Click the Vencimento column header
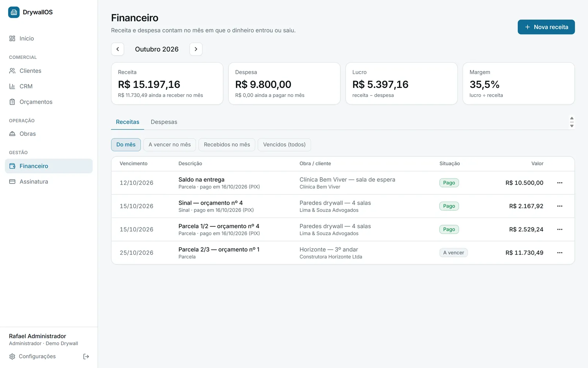 [x=133, y=164]
